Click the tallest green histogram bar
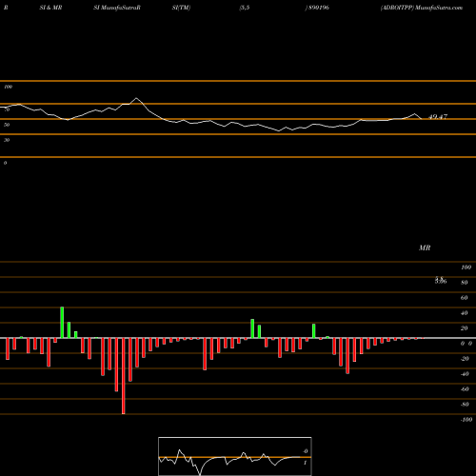Viewport: 476px width, 476px height. pyautogui.click(x=62, y=323)
